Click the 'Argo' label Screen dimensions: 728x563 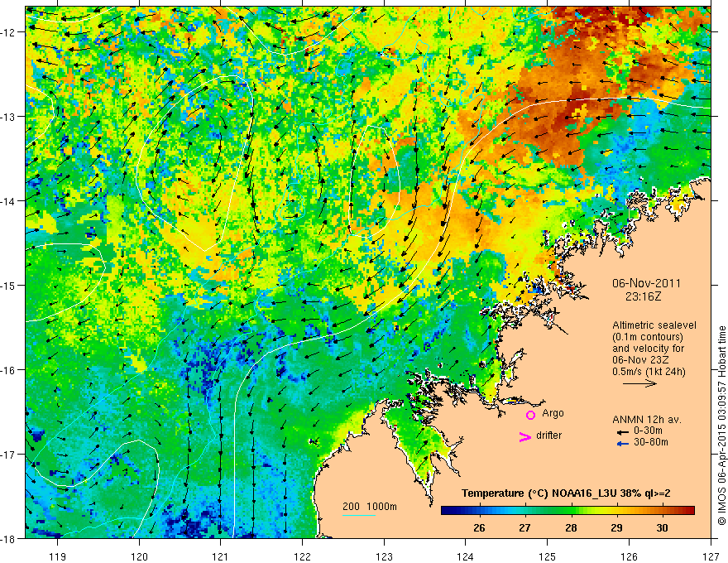coord(553,413)
